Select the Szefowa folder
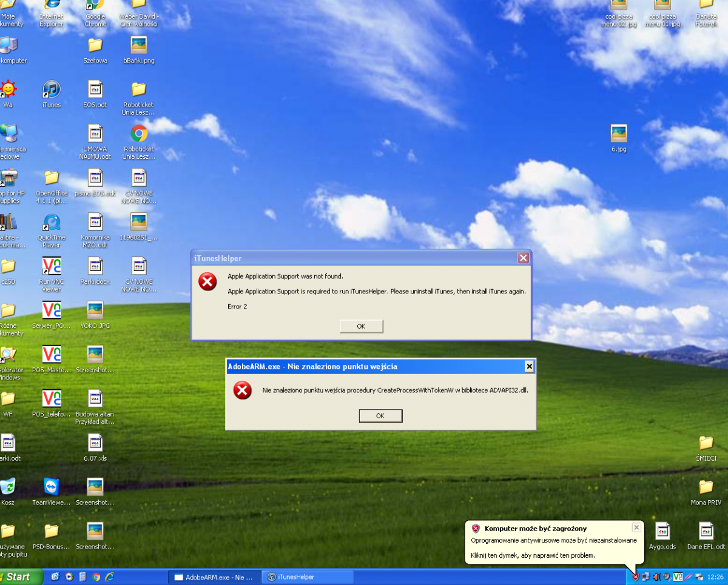The width and height of the screenshot is (728, 585). pyautogui.click(x=95, y=50)
